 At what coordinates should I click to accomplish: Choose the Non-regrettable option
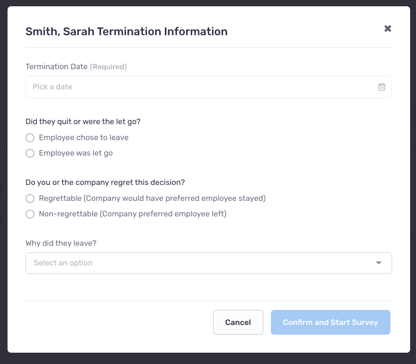[30, 214]
